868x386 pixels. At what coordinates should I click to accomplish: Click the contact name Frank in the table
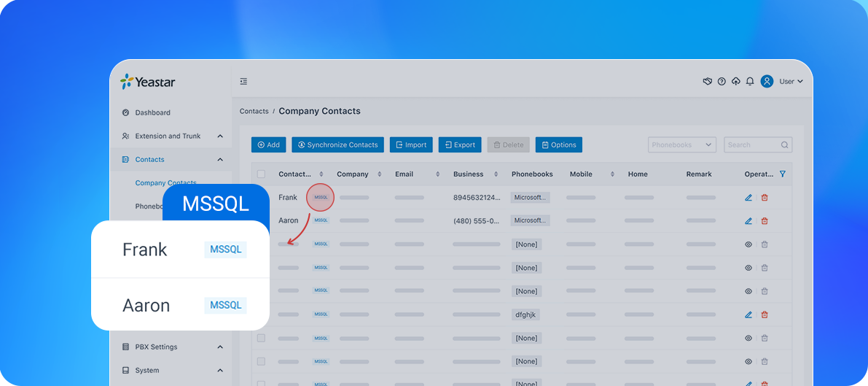(x=288, y=198)
